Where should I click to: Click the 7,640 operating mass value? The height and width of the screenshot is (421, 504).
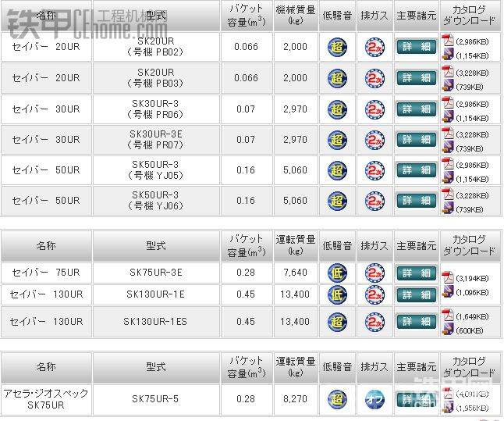tap(295, 273)
